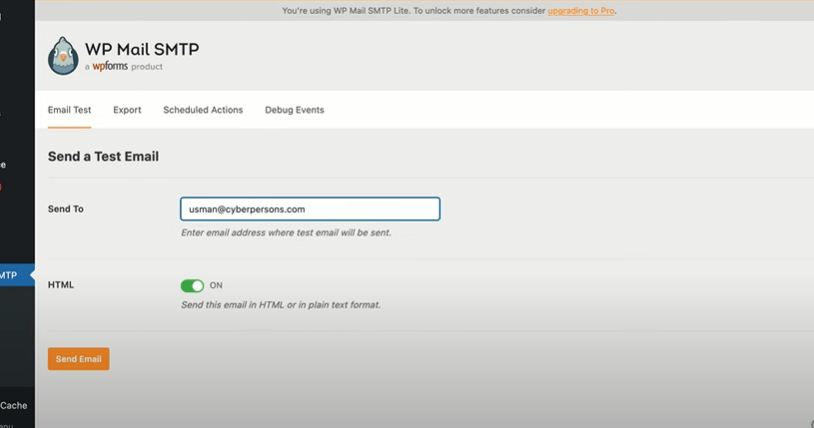Click the WP Mail SMTP pigeon logo
814x428 pixels.
[63, 56]
